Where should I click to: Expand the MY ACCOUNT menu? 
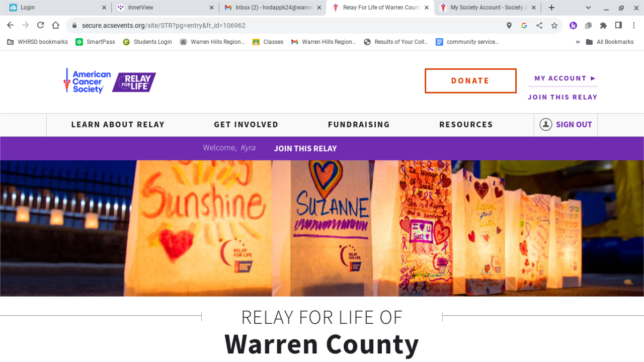[565, 78]
